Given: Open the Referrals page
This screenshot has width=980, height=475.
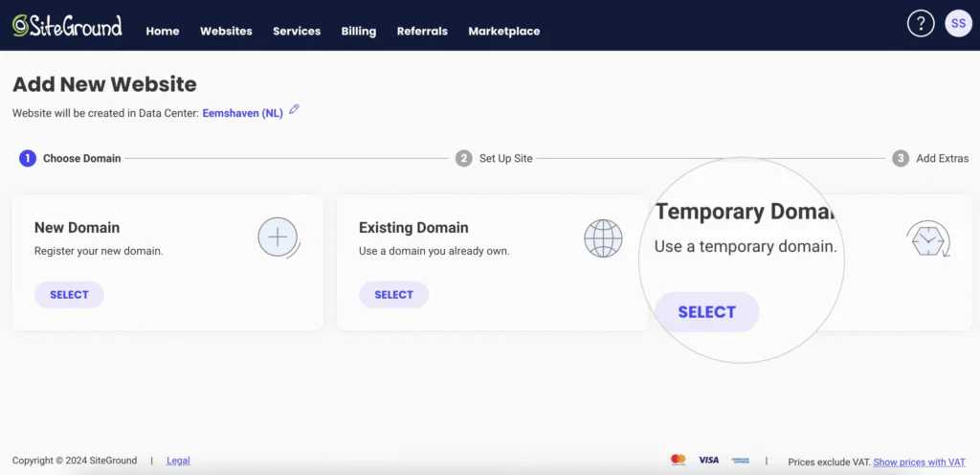Looking at the screenshot, I should point(422,31).
